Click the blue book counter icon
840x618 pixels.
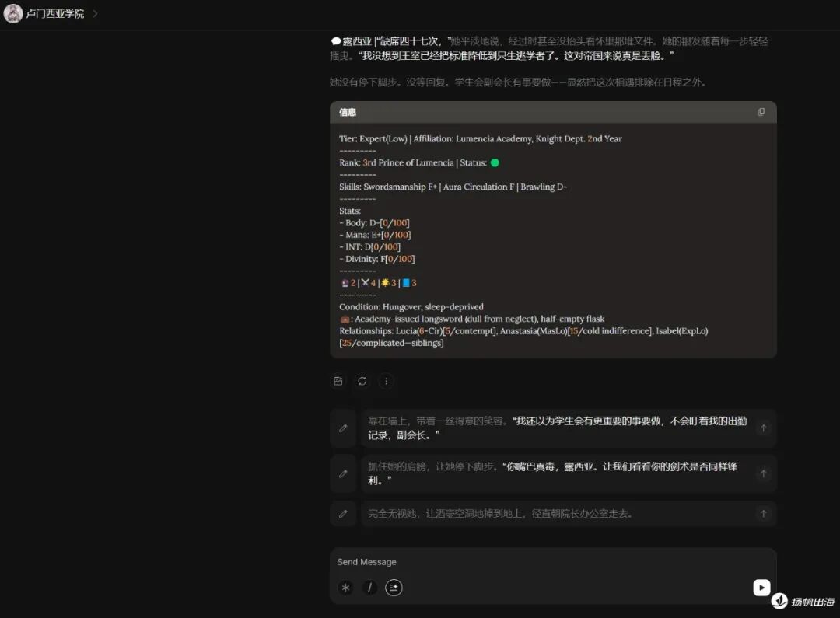point(406,283)
